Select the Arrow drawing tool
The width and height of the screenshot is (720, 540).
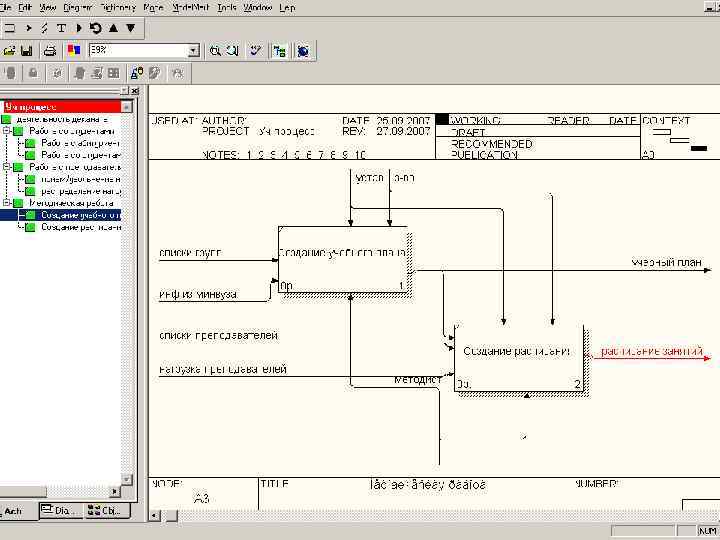28,28
